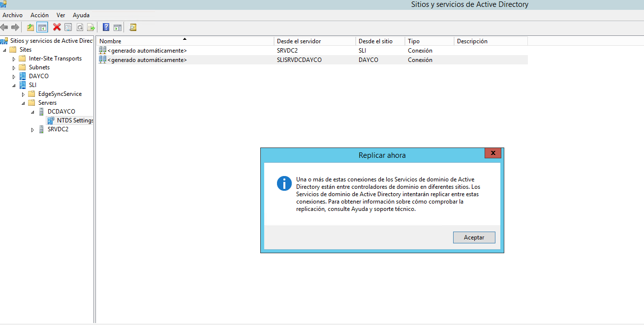The height and width of the screenshot is (325, 644).
Task: Open the Properties toolbar icon
Action: coord(68,28)
